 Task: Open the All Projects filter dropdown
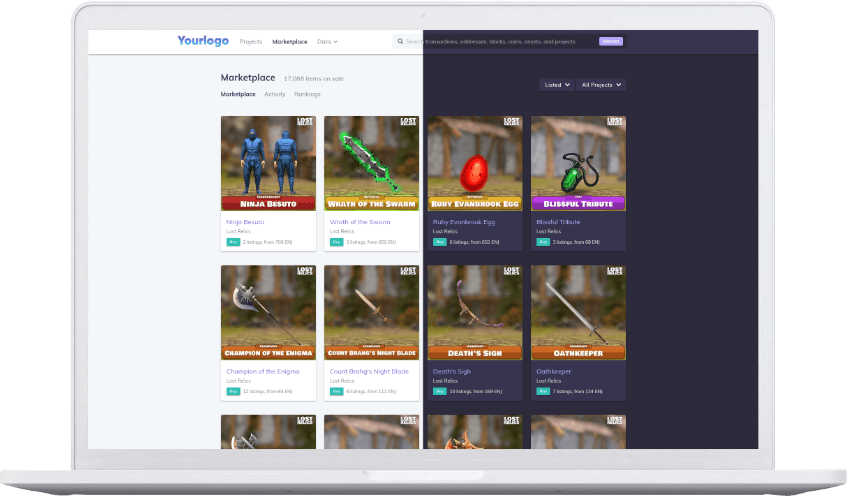[x=601, y=85]
